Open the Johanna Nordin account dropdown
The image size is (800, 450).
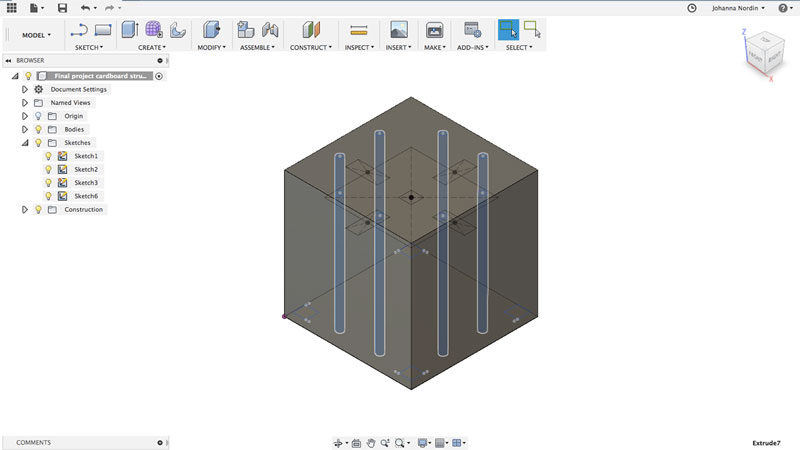pos(738,8)
